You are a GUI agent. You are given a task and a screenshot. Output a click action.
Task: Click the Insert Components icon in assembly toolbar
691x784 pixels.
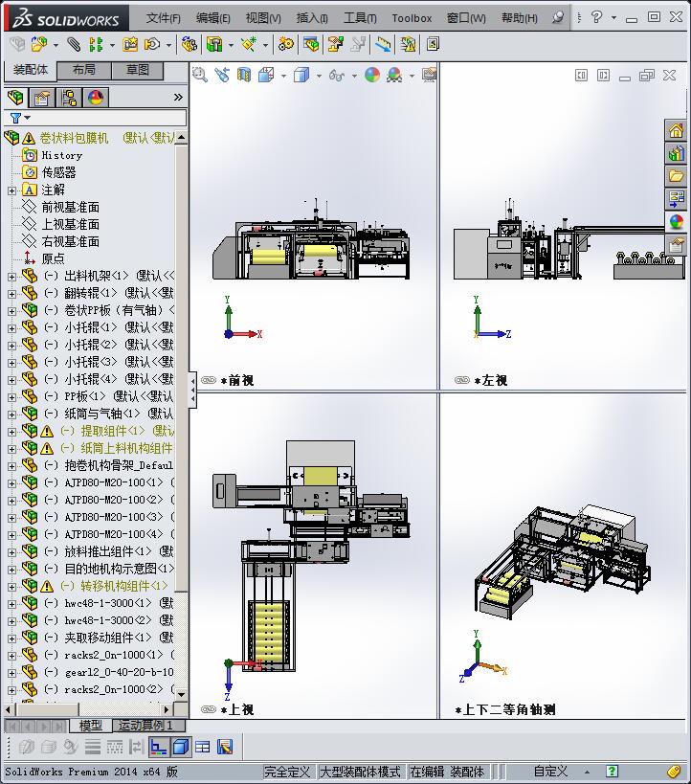pos(39,44)
